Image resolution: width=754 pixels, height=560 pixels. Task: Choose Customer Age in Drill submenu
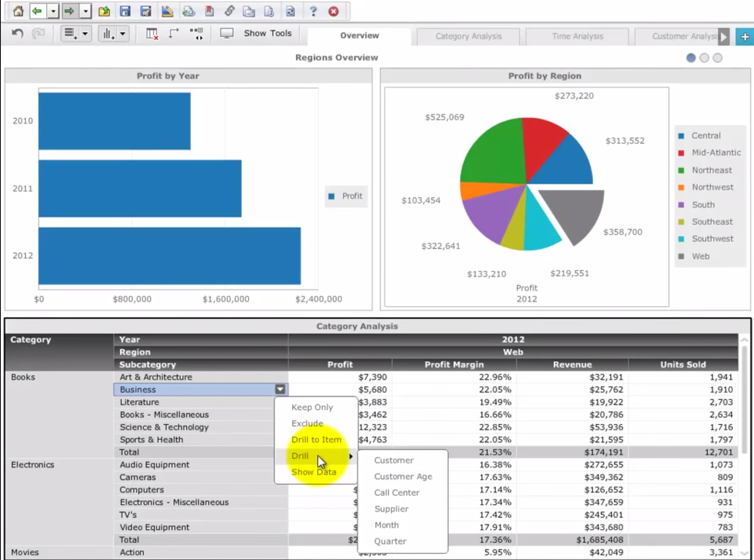pyautogui.click(x=403, y=476)
